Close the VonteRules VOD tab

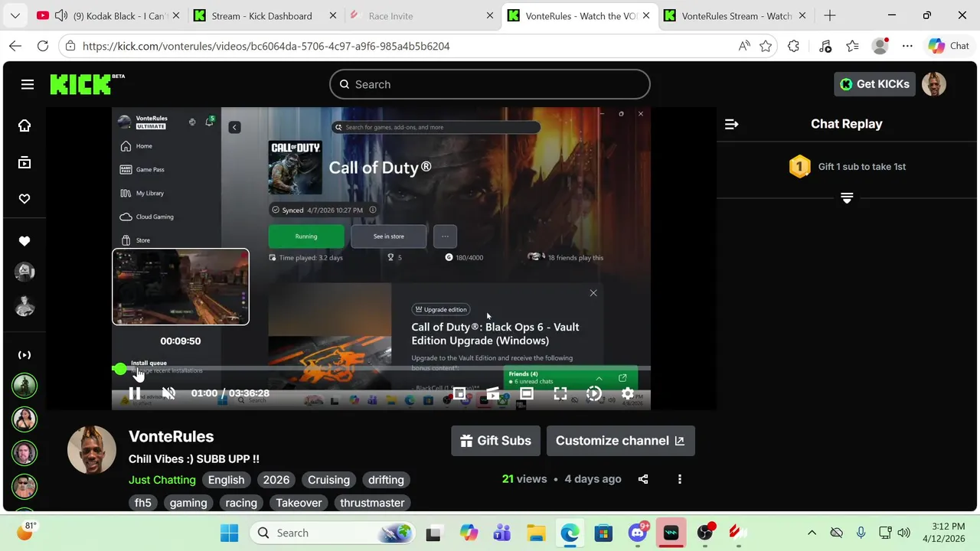tap(647, 16)
